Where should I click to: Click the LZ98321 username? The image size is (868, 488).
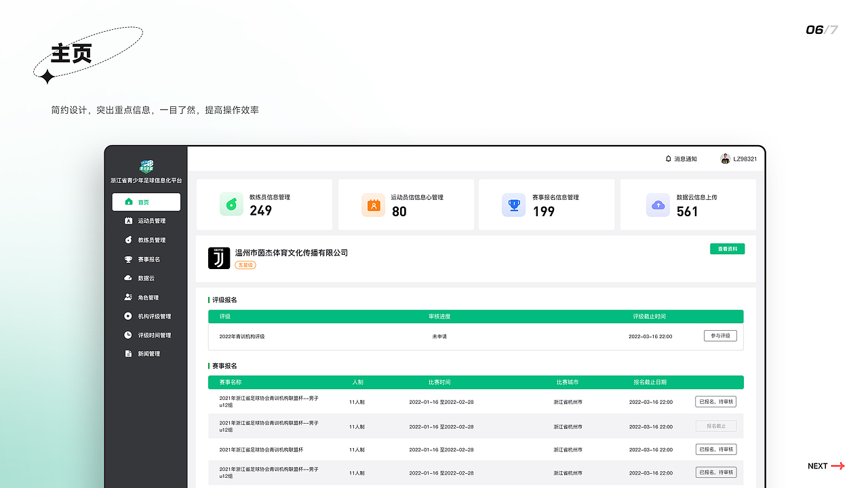745,159
